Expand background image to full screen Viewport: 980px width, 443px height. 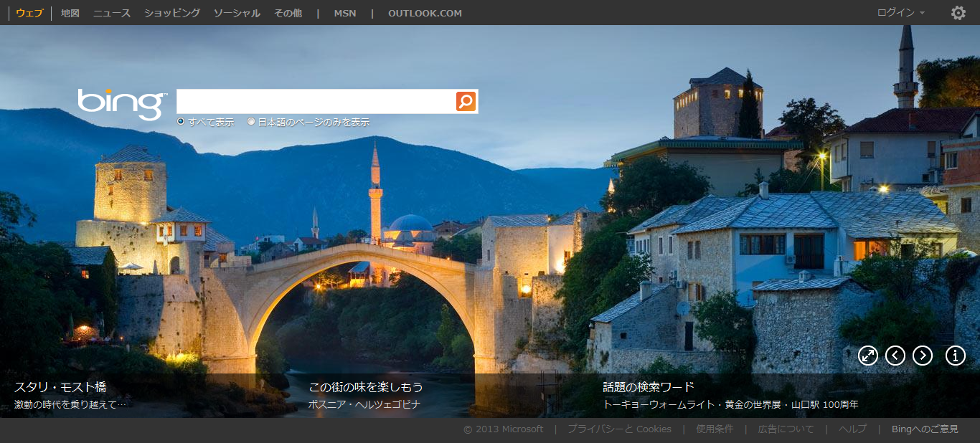868,356
